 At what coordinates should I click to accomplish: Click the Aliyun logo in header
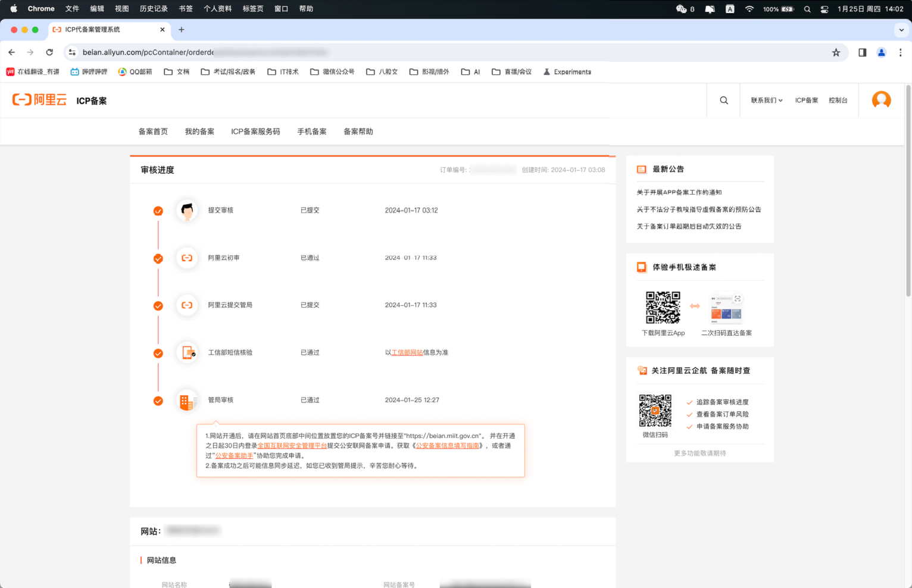pos(39,100)
